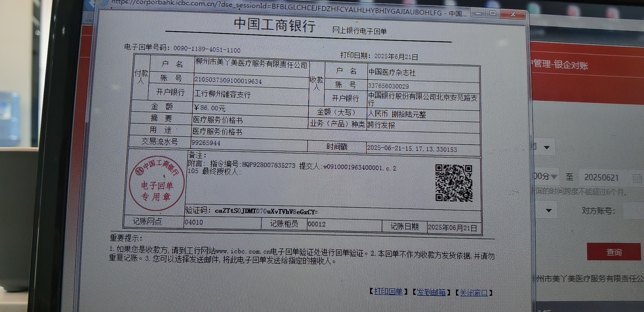Select the verification code caZTtS0JDMT070uXvTVhV8eGzCY=

[x=266, y=211]
